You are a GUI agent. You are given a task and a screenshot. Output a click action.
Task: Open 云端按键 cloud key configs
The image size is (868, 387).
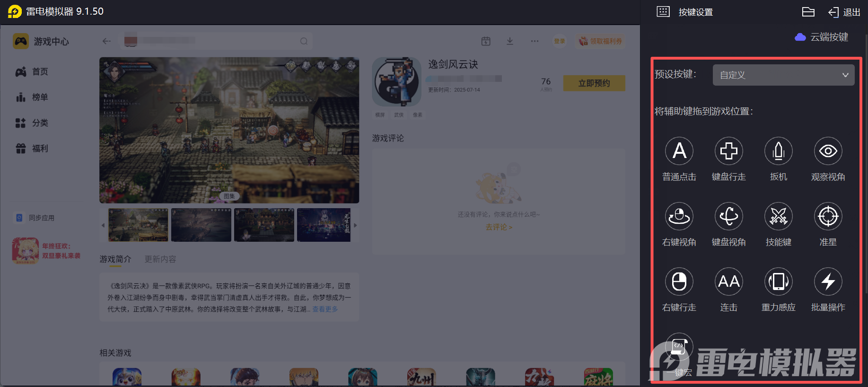(x=822, y=37)
